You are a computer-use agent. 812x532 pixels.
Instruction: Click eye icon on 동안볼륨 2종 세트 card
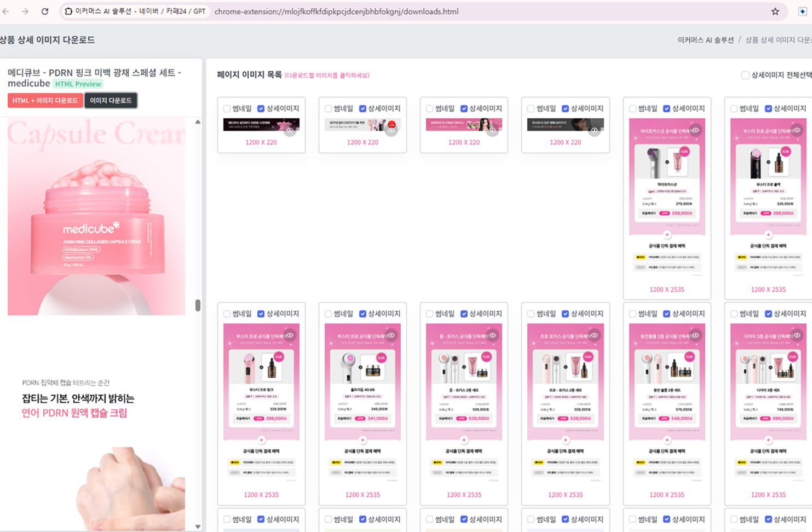point(695,336)
